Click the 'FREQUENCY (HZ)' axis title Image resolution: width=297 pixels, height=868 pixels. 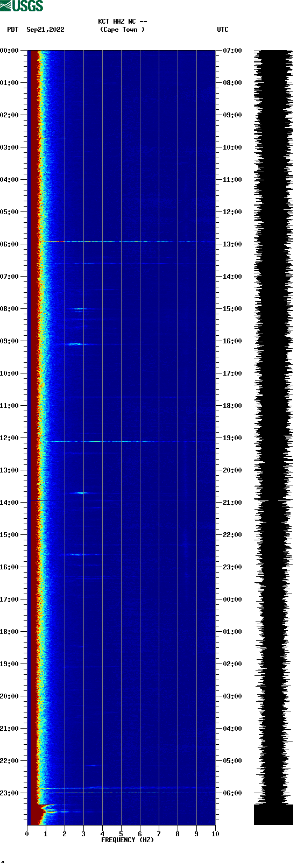tap(128, 839)
